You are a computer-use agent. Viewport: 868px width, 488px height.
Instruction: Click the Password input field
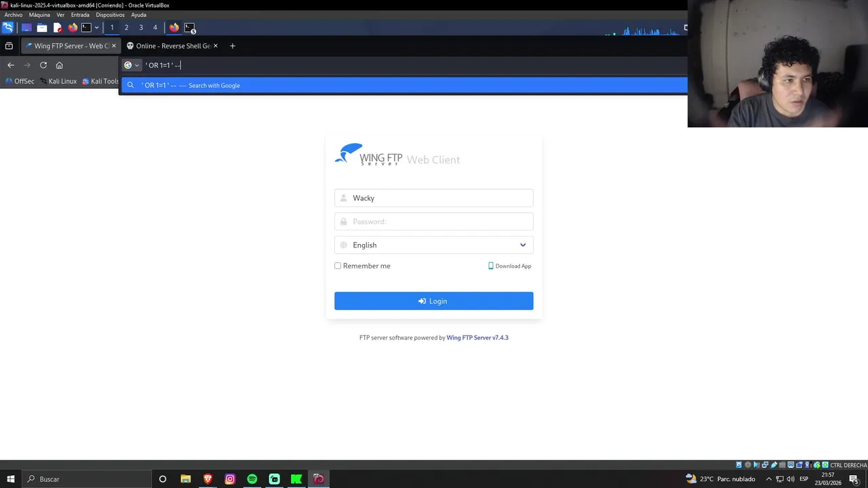pyautogui.click(x=433, y=222)
